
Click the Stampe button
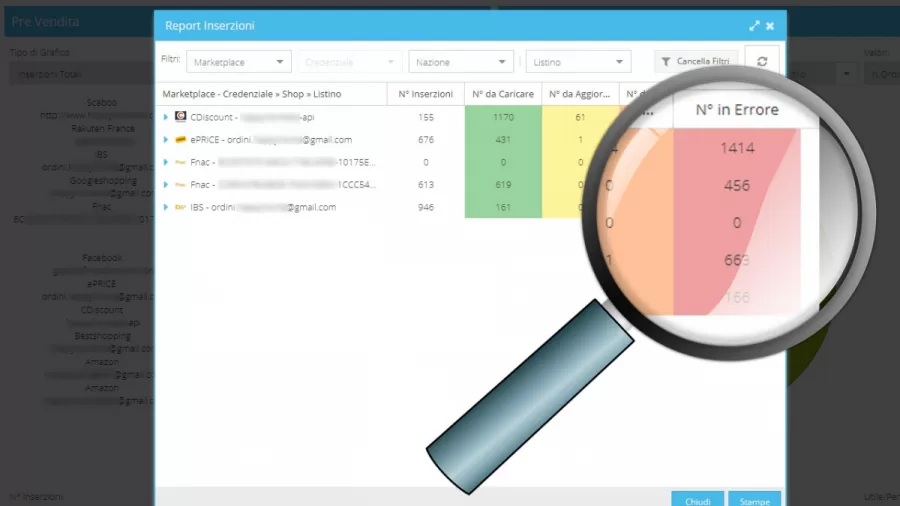pyautogui.click(x=754, y=499)
